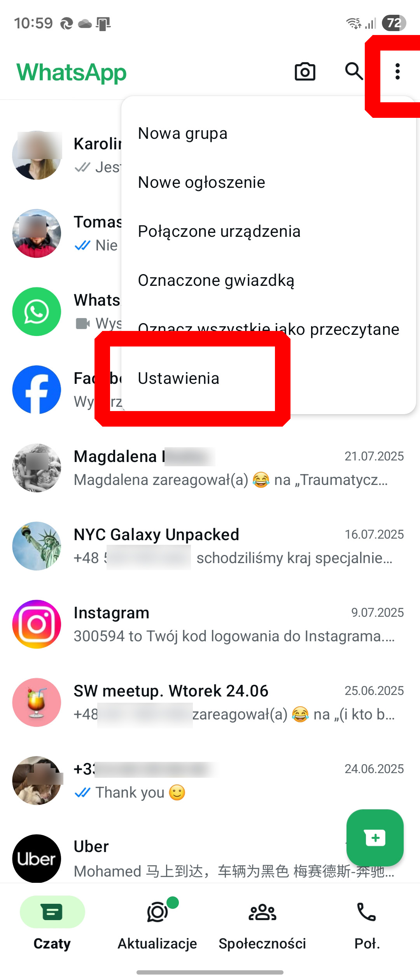Open NYC Galaxy Unpacked chat
The height and width of the screenshot is (980, 420).
(210, 546)
